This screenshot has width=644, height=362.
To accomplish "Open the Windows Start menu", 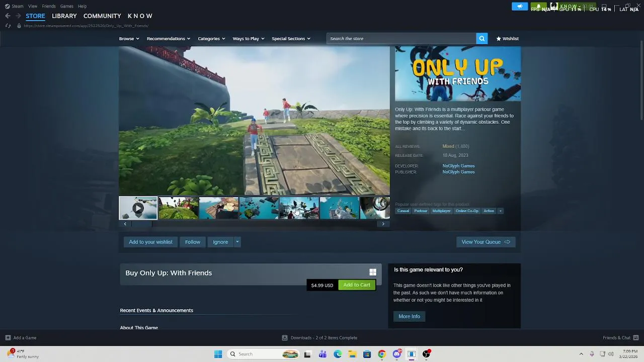I will coord(218,354).
